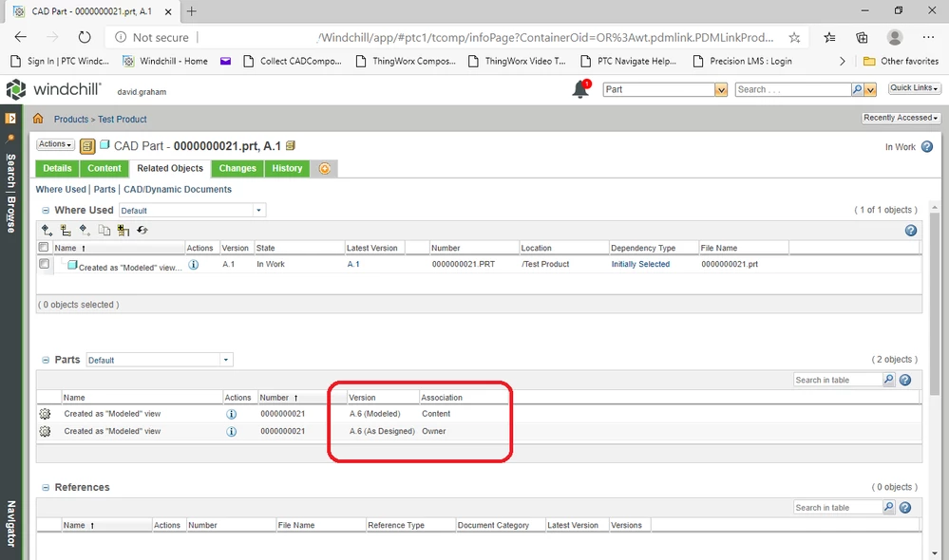This screenshot has height=560, width=949.
Task: Focus the global Search field
Action: (793, 89)
